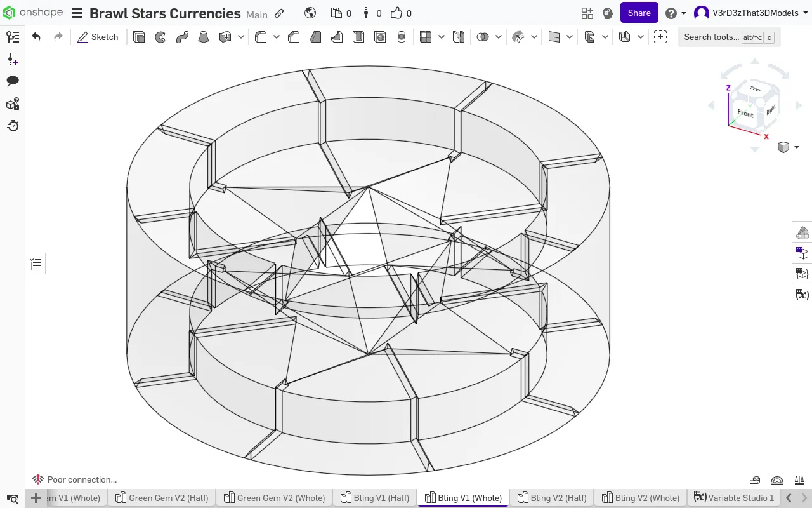
Task: Click the dashed-box plus custom features icon
Action: 660,37
